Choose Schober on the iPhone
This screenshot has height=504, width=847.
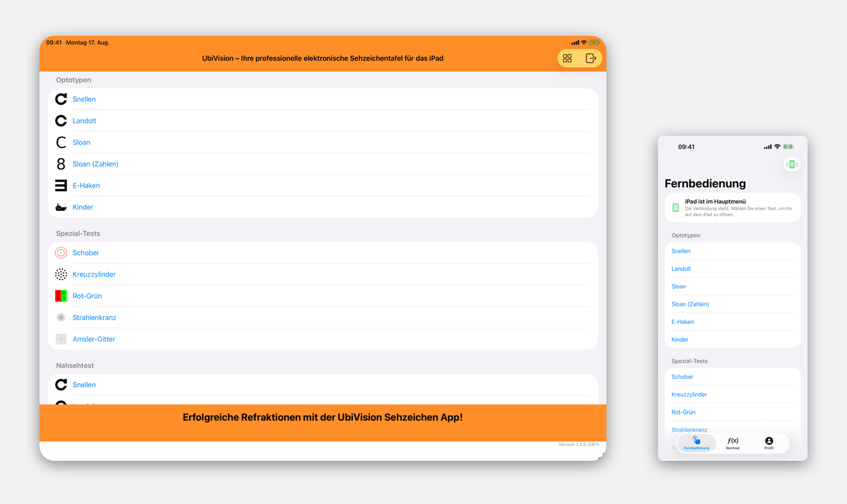[733, 377]
